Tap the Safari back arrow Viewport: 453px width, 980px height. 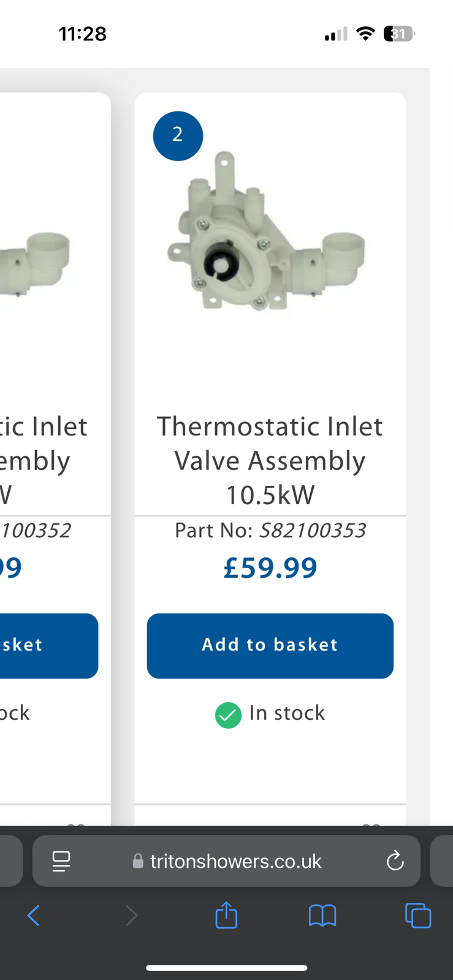coord(34,916)
